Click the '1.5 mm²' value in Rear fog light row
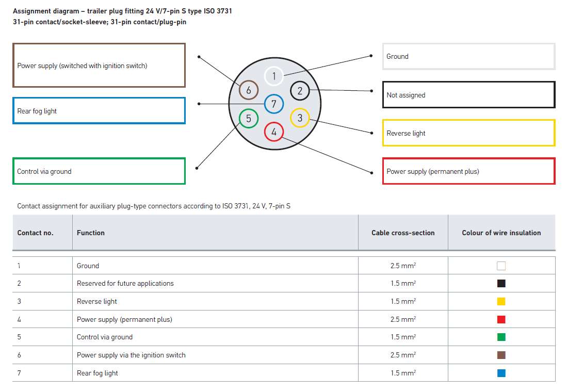This screenshot has height=392, width=567. click(x=403, y=373)
